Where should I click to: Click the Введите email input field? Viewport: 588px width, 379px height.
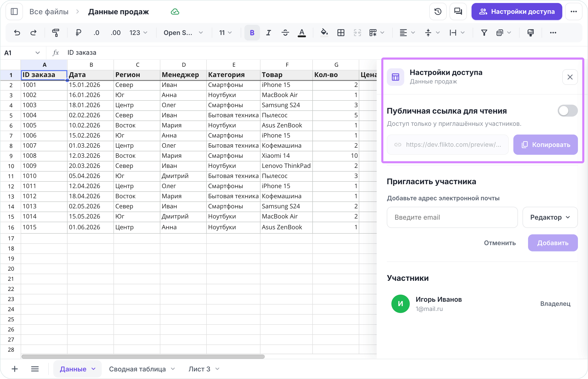(x=452, y=217)
